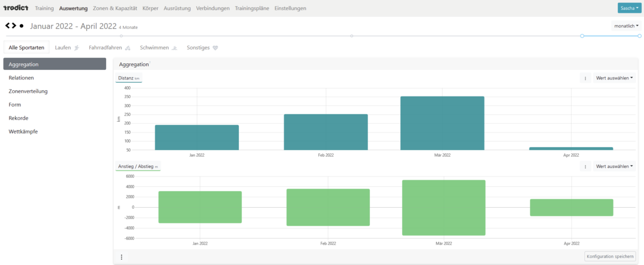Image resolution: width=644 pixels, height=265 pixels.
Task: Open Zonenverteilung in the sidebar
Action: coord(28,91)
